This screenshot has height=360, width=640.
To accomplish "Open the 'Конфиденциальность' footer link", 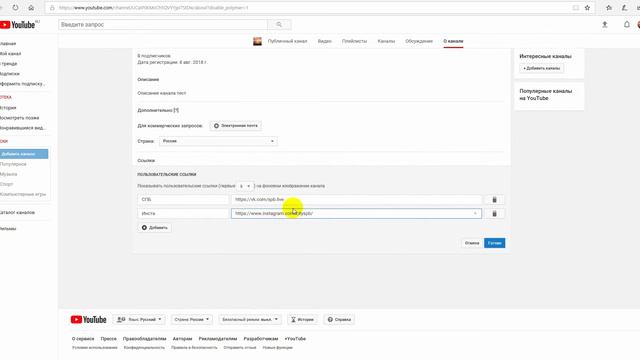I will [x=144, y=348].
